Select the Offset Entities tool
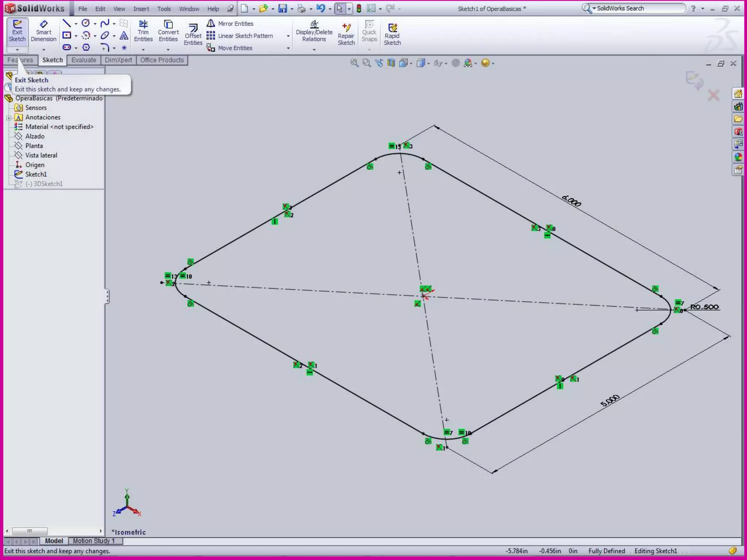Screen dimensions: 747x560 (193, 35)
